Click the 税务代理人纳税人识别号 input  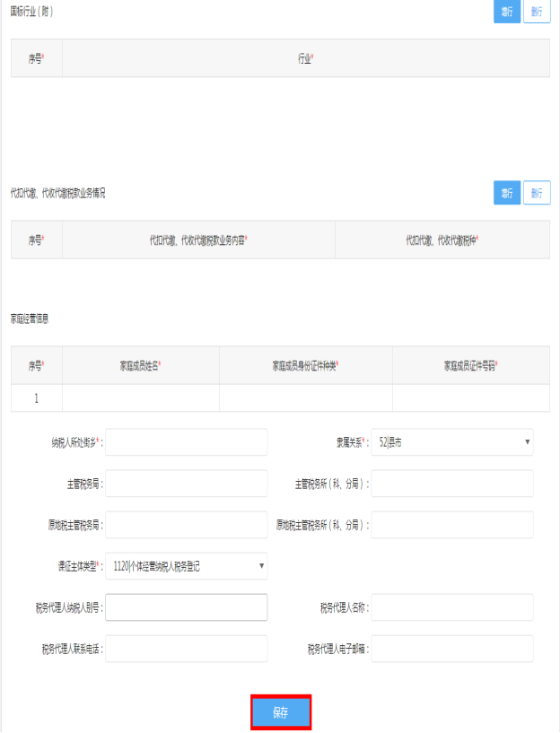coord(187,607)
